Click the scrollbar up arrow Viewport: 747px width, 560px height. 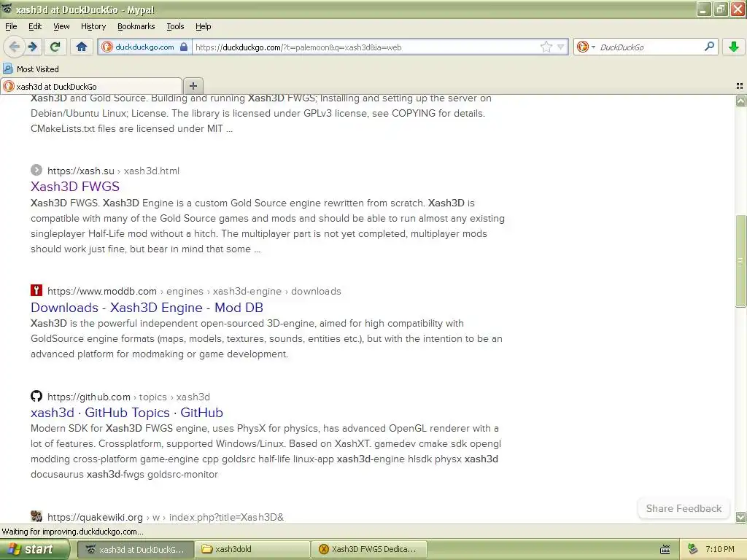click(x=740, y=101)
